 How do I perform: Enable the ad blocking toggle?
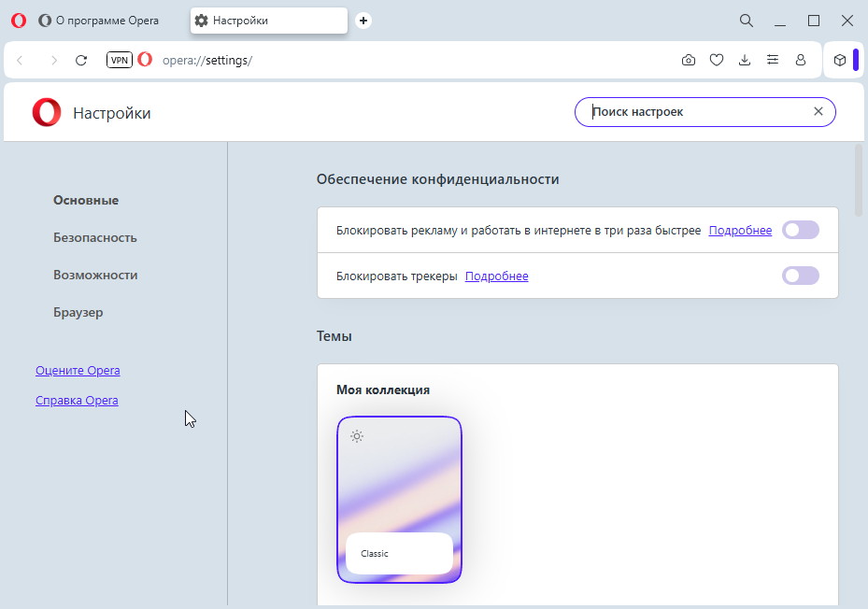801,230
